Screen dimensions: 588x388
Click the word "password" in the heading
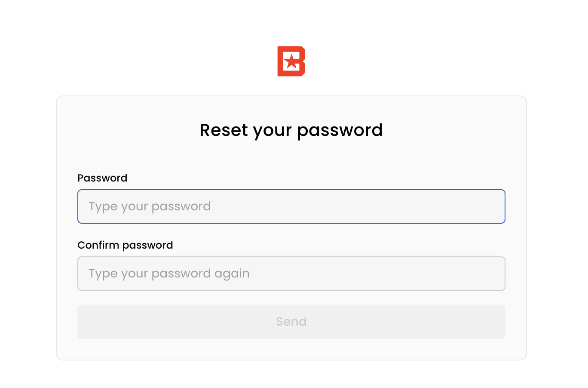coord(340,130)
